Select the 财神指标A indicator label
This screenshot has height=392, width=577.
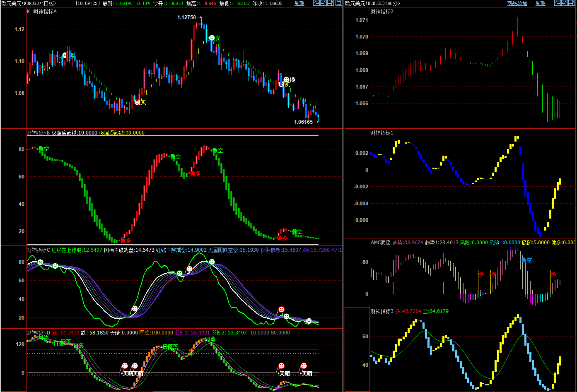tap(45, 12)
